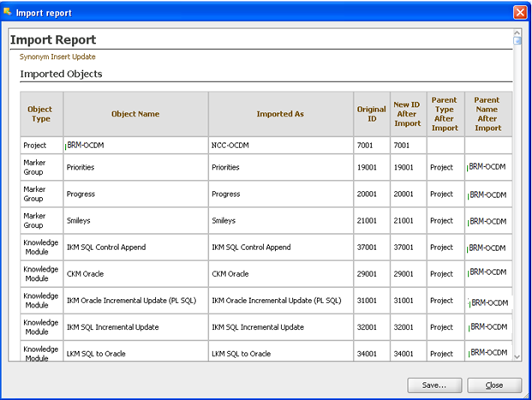The image size is (532, 400).
Task: Click the Imported As column header
Action: 280,114
